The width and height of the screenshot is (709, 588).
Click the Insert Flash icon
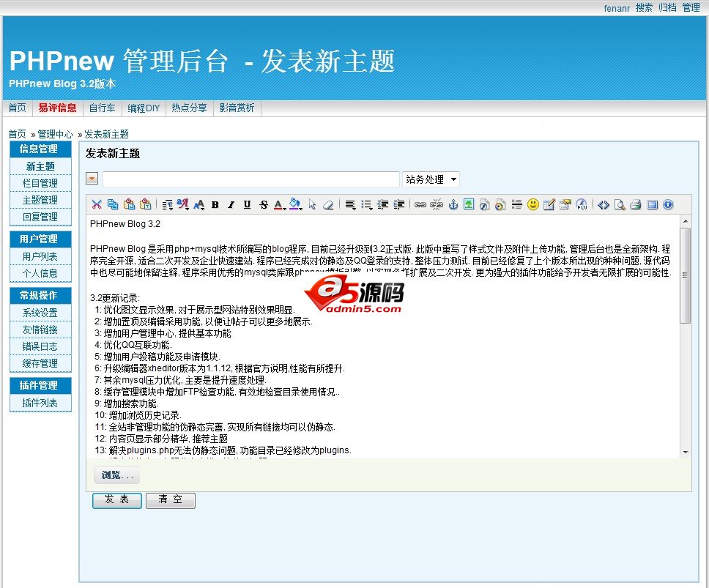[485, 205]
